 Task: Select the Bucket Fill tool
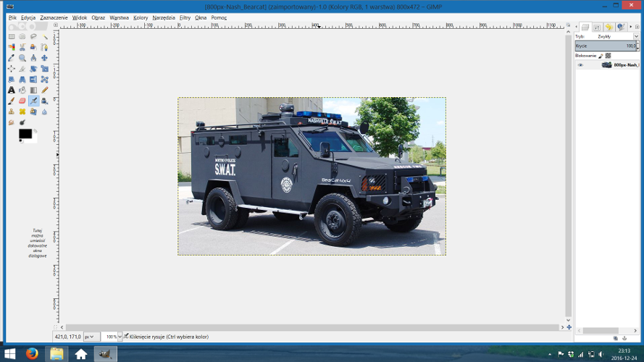click(x=22, y=90)
